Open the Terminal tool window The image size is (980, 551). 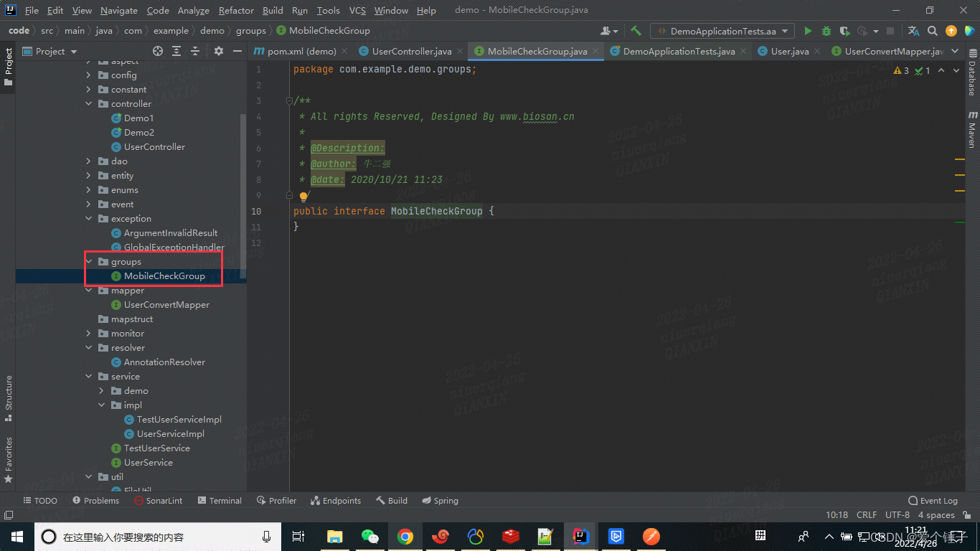click(x=220, y=501)
